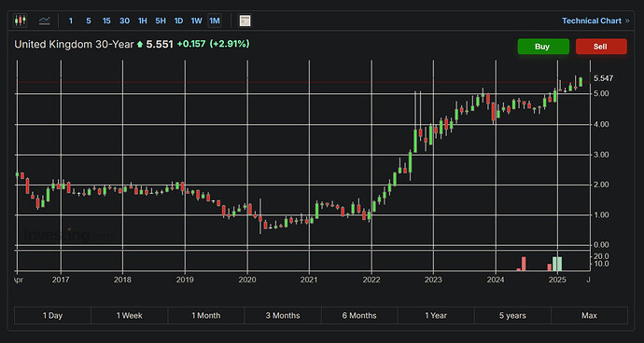
Task: Select the 1 Week range tab
Action: (130, 316)
